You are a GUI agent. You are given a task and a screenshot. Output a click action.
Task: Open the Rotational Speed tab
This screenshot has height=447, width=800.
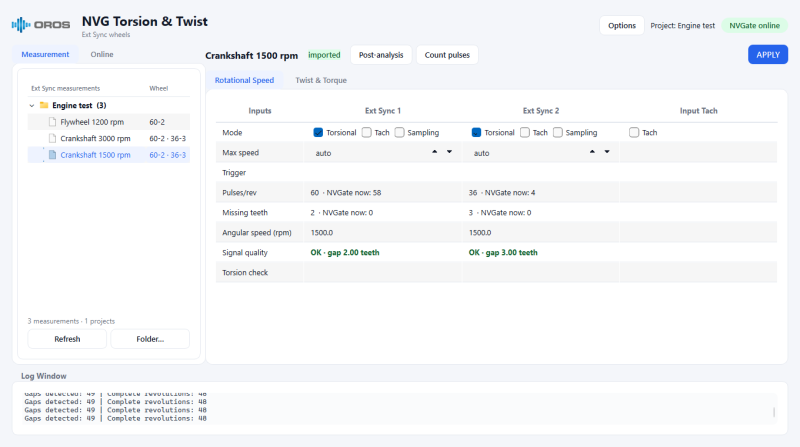(x=244, y=80)
